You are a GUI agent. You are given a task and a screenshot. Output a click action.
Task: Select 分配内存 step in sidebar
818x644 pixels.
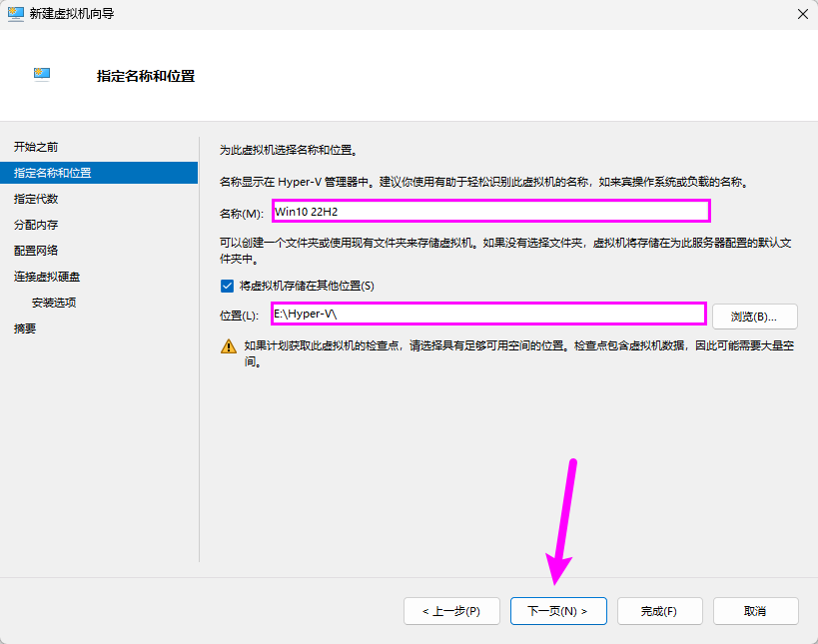pos(36,225)
